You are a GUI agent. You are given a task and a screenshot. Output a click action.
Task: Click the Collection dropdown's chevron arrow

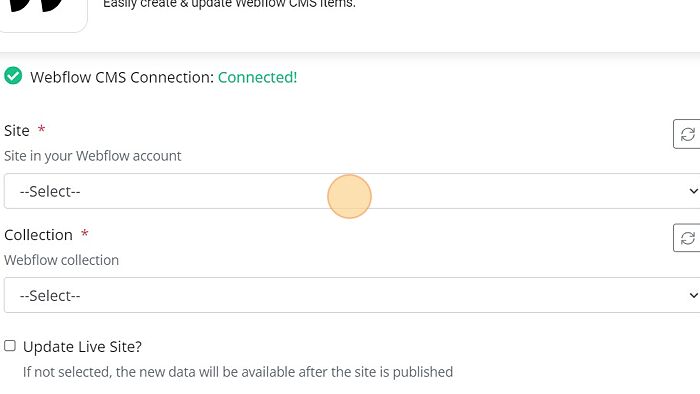point(693,295)
